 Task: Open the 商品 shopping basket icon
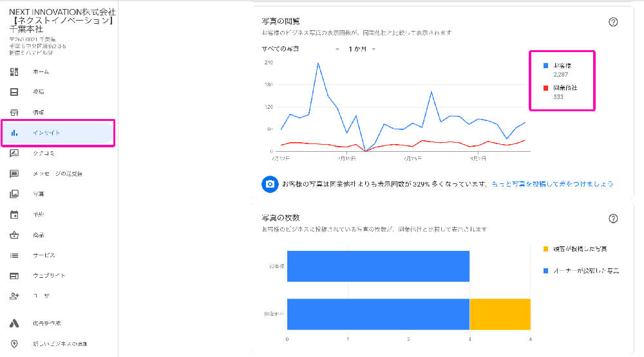14,235
